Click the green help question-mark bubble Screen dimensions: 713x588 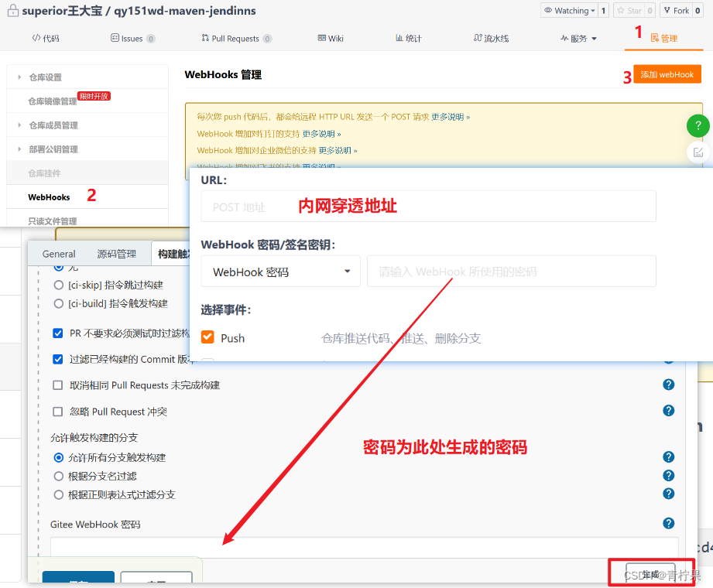click(x=698, y=125)
